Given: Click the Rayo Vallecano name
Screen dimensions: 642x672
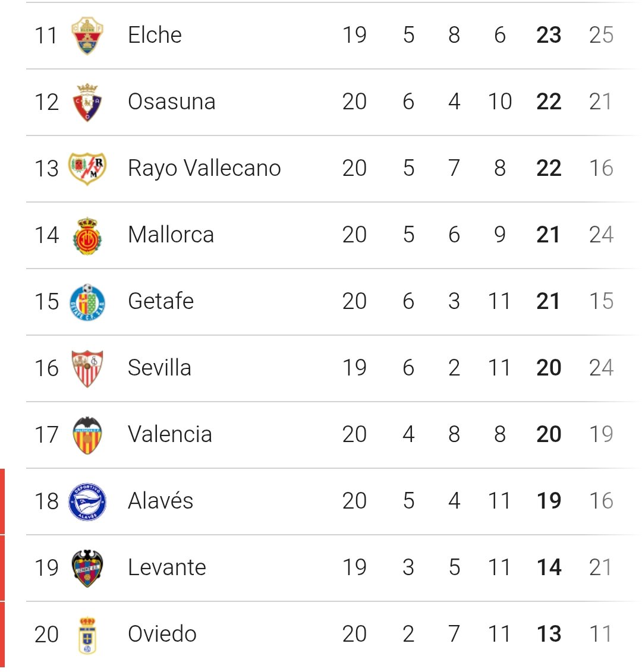Looking at the screenshot, I should point(204,168).
